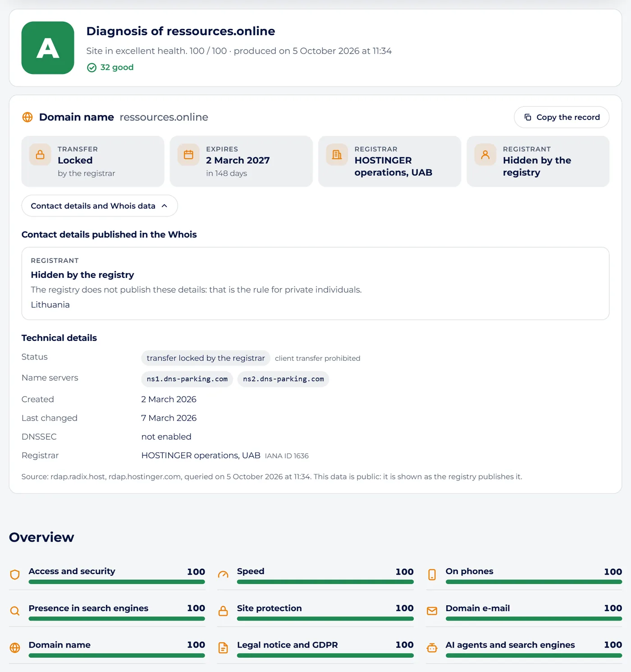Click the robot icon for AI agents and search engines
Image resolution: width=631 pixels, height=672 pixels.
(432, 648)
